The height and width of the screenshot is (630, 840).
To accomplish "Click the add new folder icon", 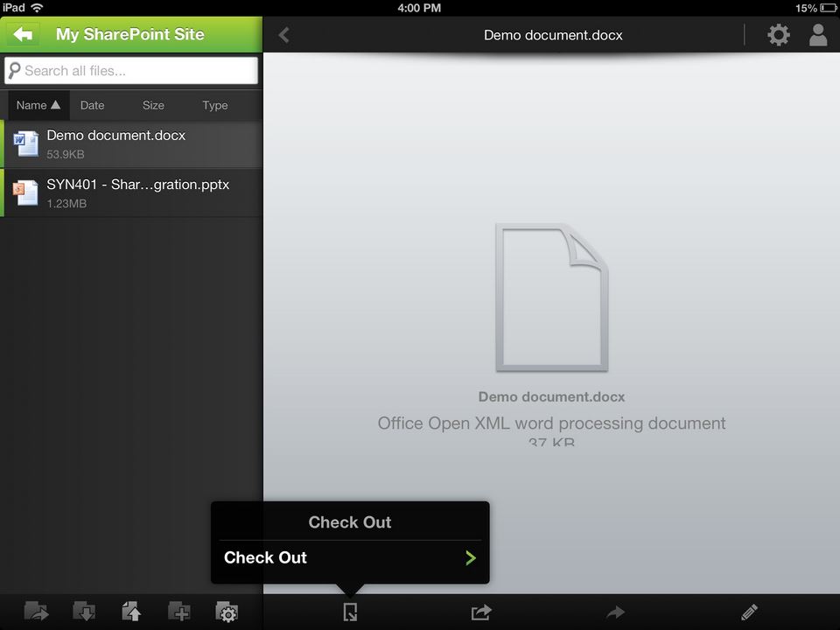I will (178, 612).
